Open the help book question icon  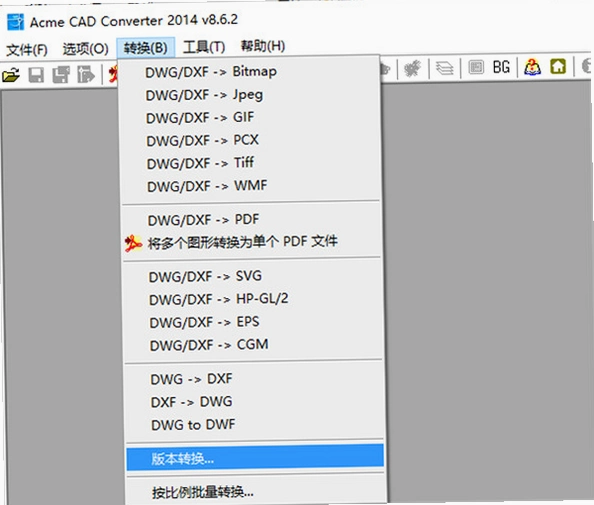(x=532, y=67)
